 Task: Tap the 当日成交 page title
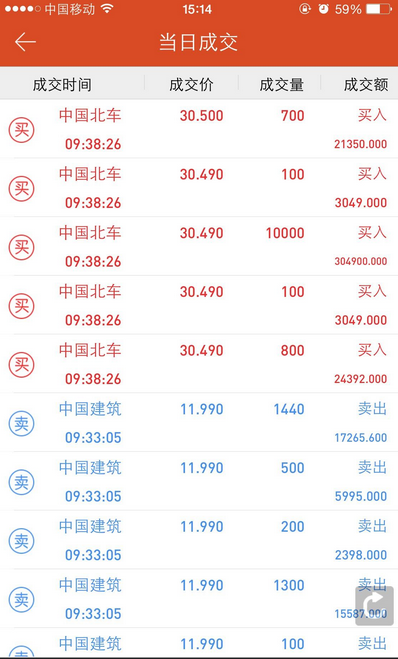198,42
